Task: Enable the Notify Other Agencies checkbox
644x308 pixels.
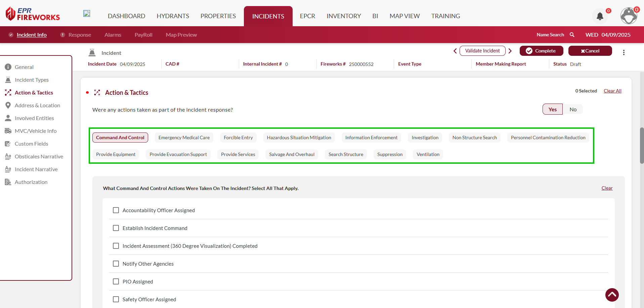Action: click(116, 264)
